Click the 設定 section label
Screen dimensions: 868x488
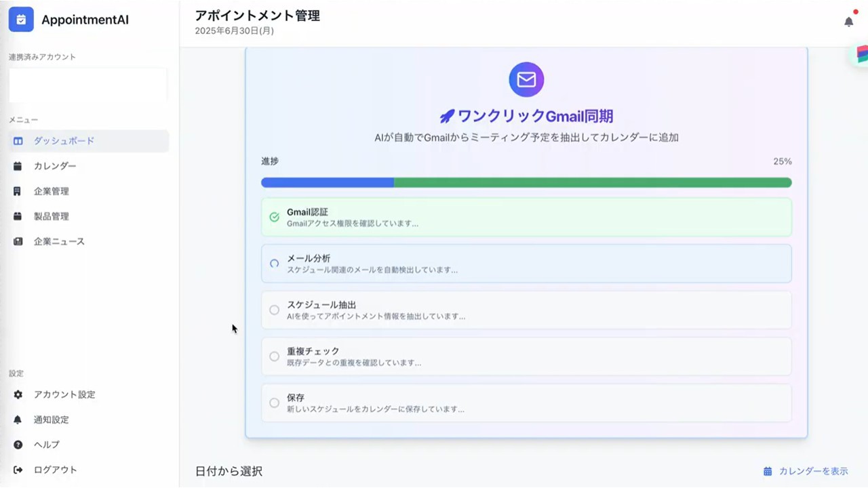[16, 373]
